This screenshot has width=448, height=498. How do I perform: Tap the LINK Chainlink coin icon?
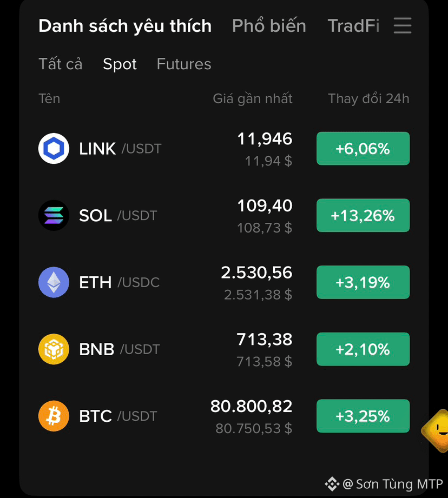pyautogui.click(x=54, y=148)
